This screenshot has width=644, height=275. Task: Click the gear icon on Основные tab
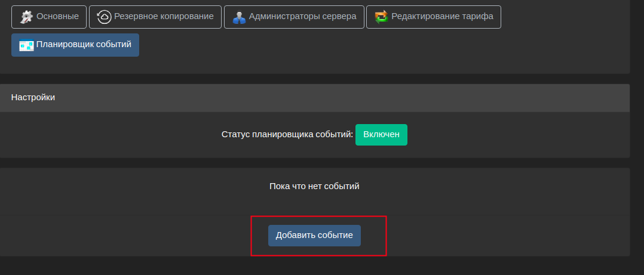point(27,17)
